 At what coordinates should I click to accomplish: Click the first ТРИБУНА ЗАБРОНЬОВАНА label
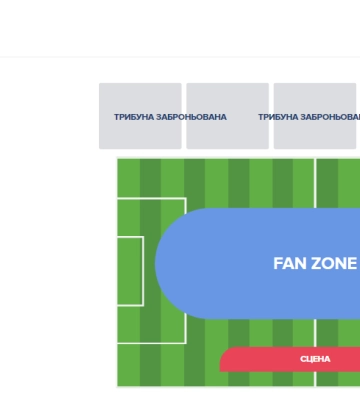pos(170,117)
